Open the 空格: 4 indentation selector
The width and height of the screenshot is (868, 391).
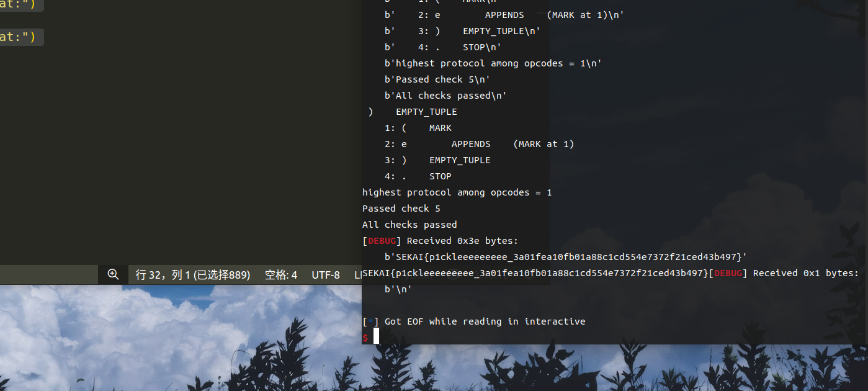[x=280, y=275]
